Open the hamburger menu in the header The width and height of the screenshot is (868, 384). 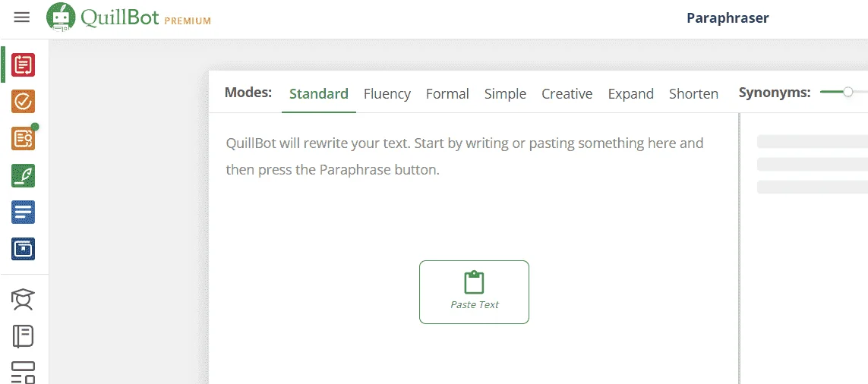(21, 17)
